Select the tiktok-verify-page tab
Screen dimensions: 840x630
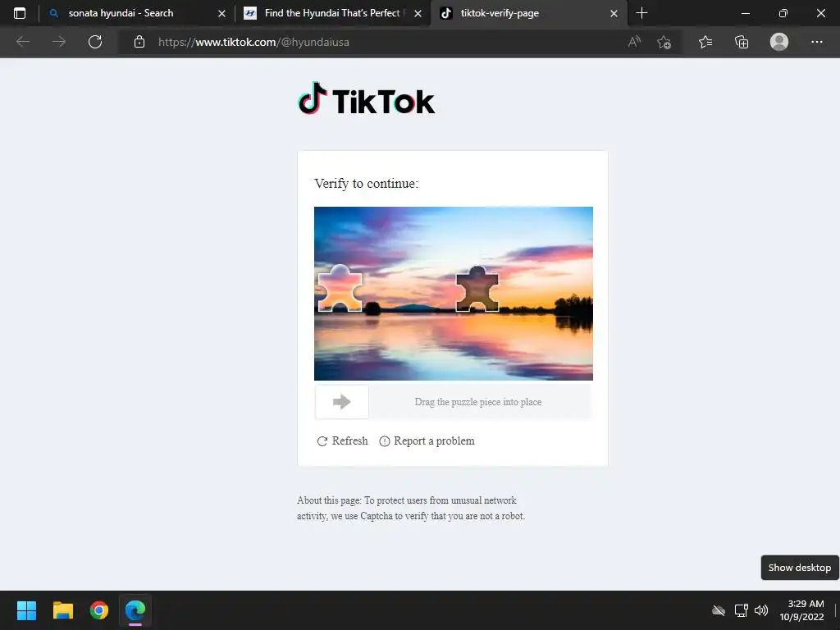click(527, 13)
